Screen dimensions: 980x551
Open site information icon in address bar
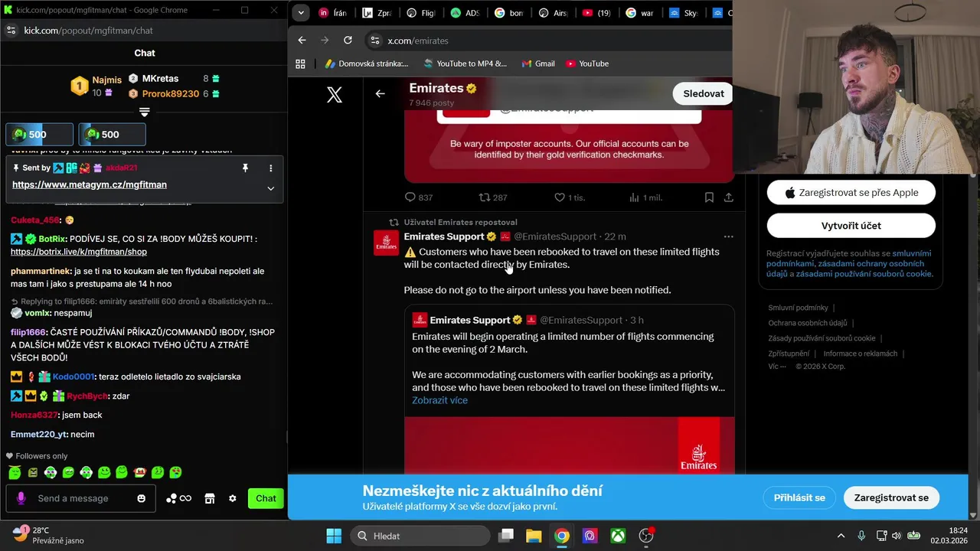(374, 41)
